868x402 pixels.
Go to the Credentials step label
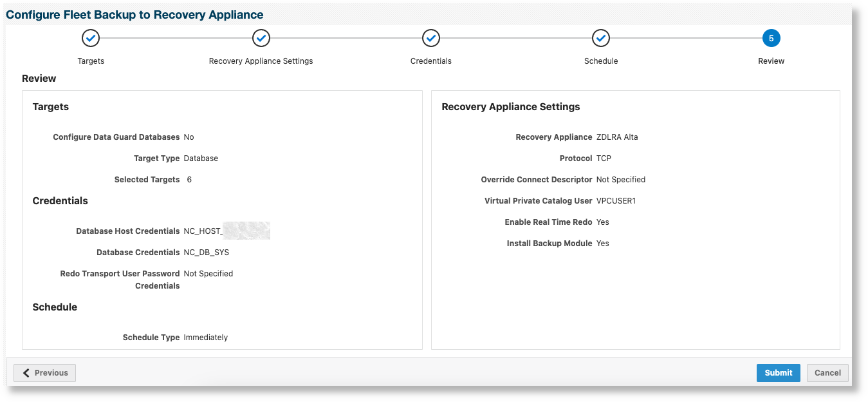pos(431,61)
